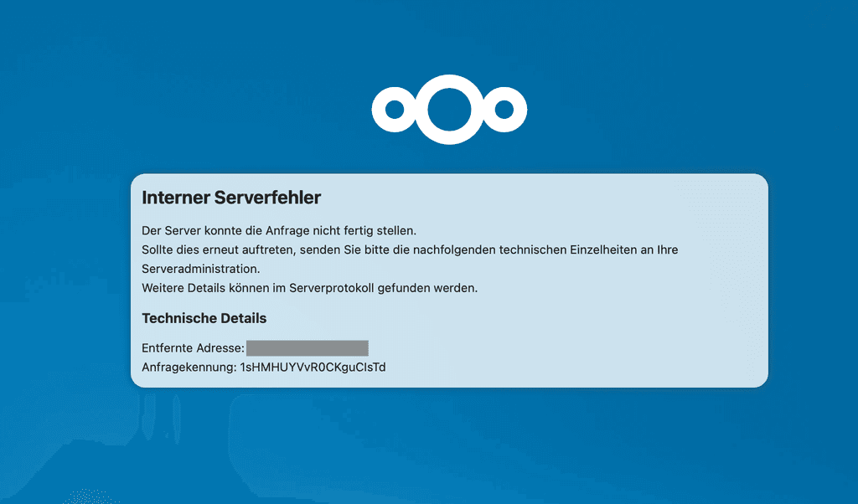Click the "Anfragekennung:" label
The height and width of the screenshot is (504, 858).
click(189, 368)
